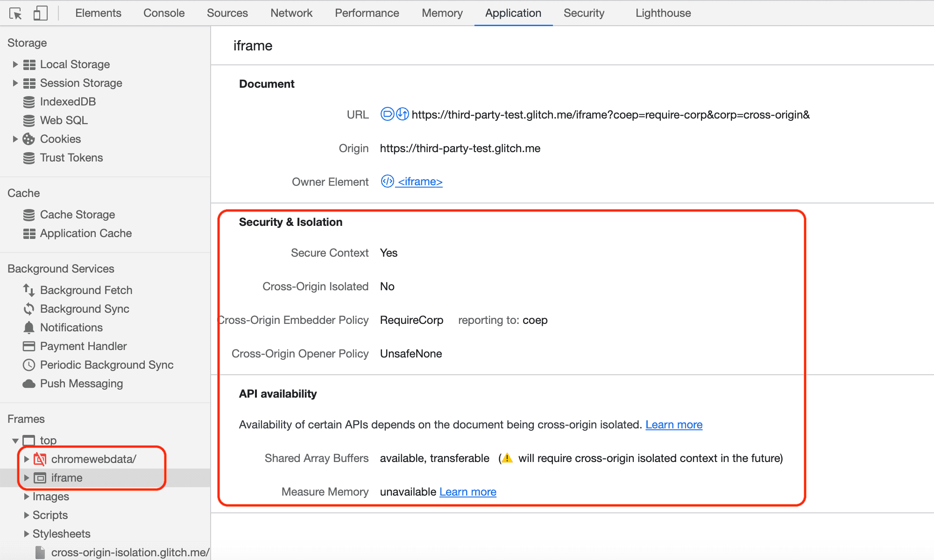Screen dimensions: 934x560
Task: Click the Elements tab in DevTools
Action: [x=98, y=12]
